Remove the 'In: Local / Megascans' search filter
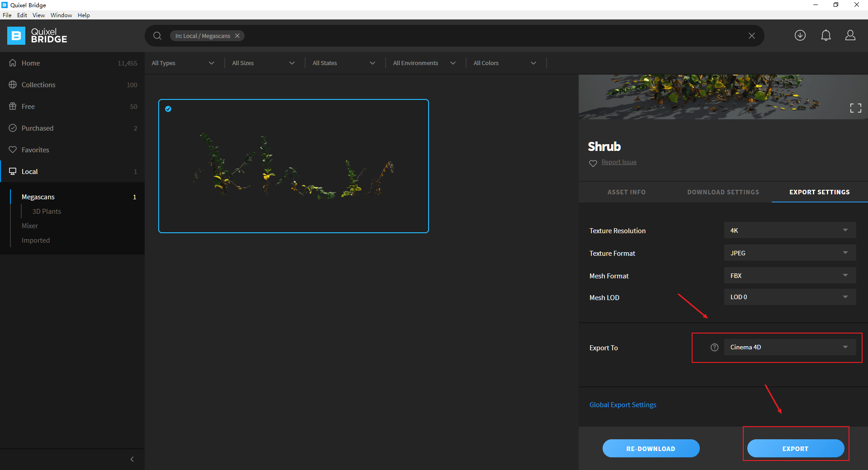Viewport: 868px width, 470px height. click(x=237, y=36)
